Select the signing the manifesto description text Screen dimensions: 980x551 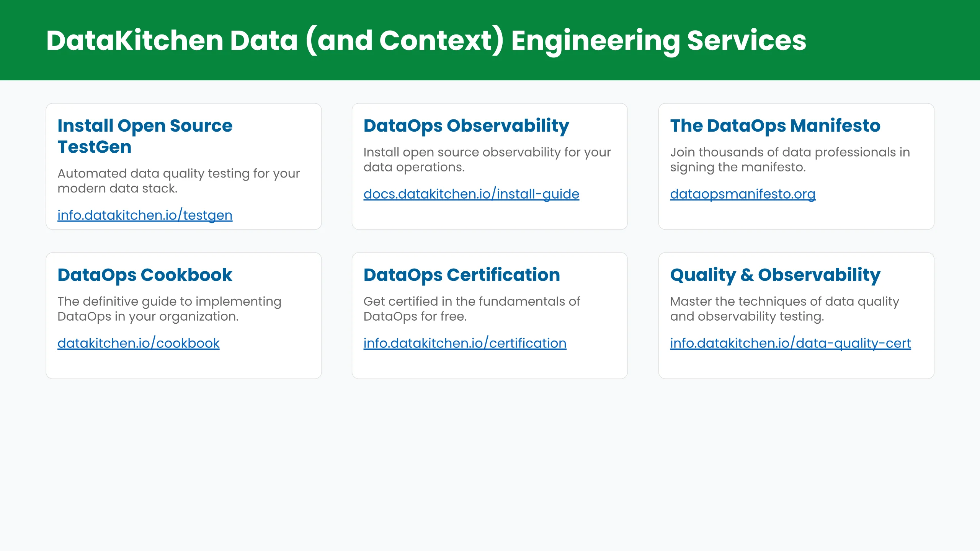(790, 160)
